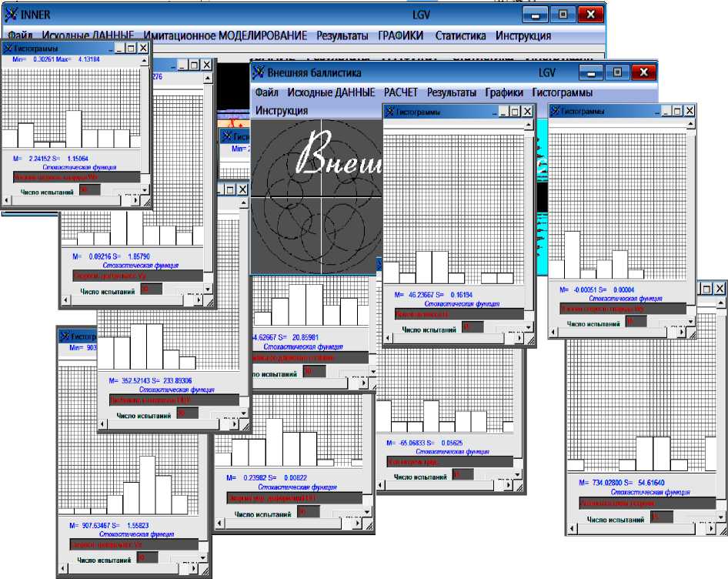Open РАСЧЕТ menu in Внешняя баллистика
The image size is (728, 579).
coord(401,92)
